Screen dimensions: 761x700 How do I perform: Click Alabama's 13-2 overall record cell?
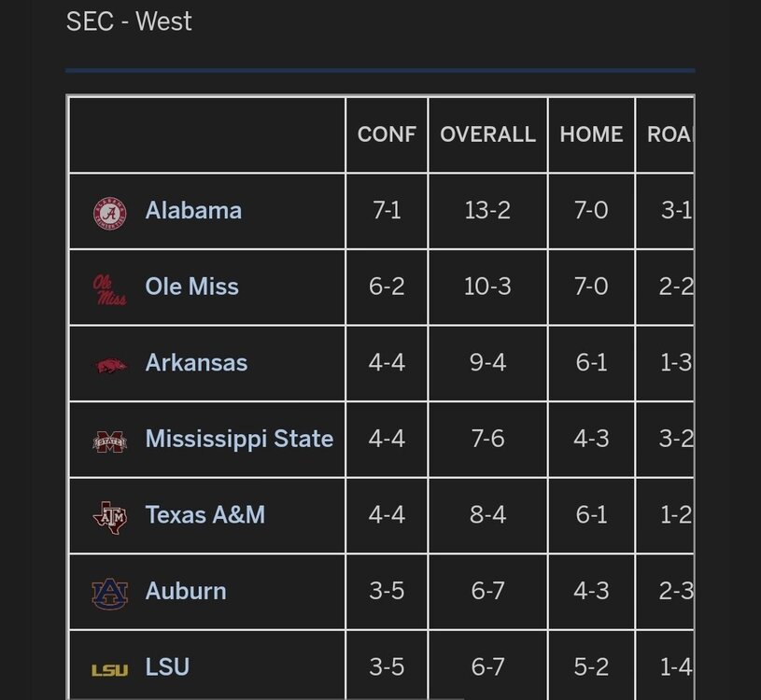pos(487,210)
